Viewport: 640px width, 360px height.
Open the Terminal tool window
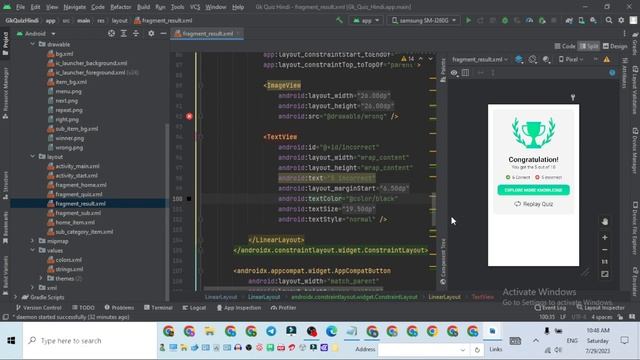[x=158, y=308]
